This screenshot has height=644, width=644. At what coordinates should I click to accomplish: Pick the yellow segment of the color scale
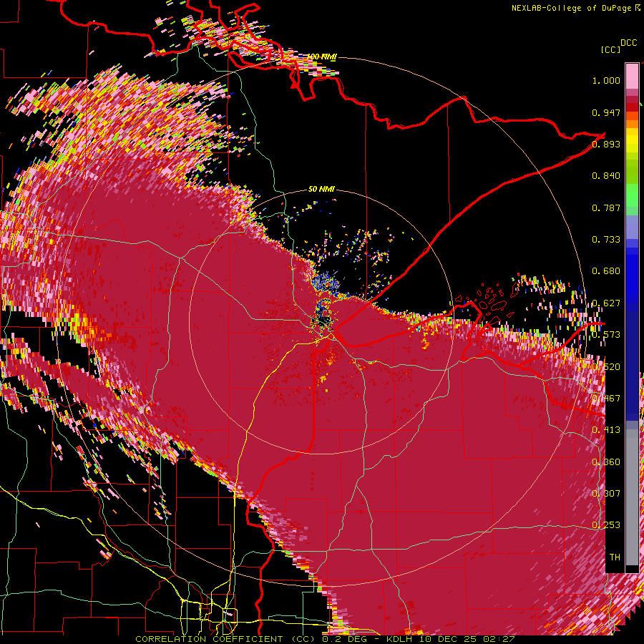pyautogui.click(x=632, y=140)
